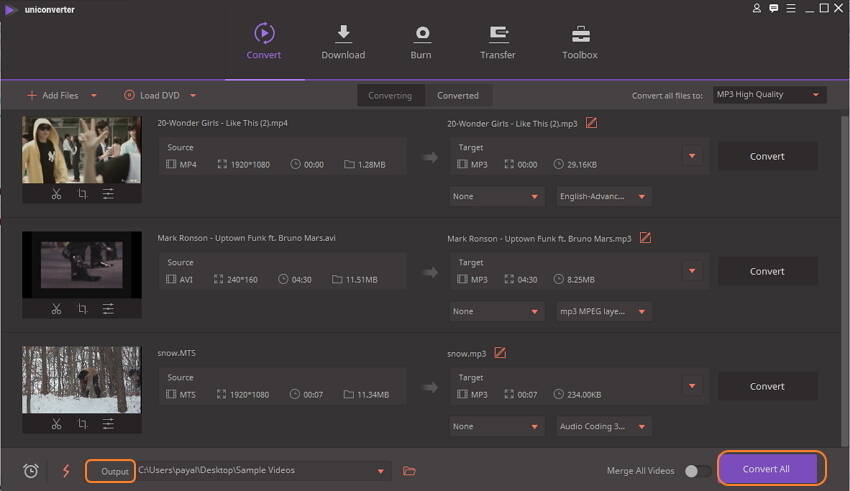Click Add Files button
Viewport: 850px width, 491px height.
[53, 95]
